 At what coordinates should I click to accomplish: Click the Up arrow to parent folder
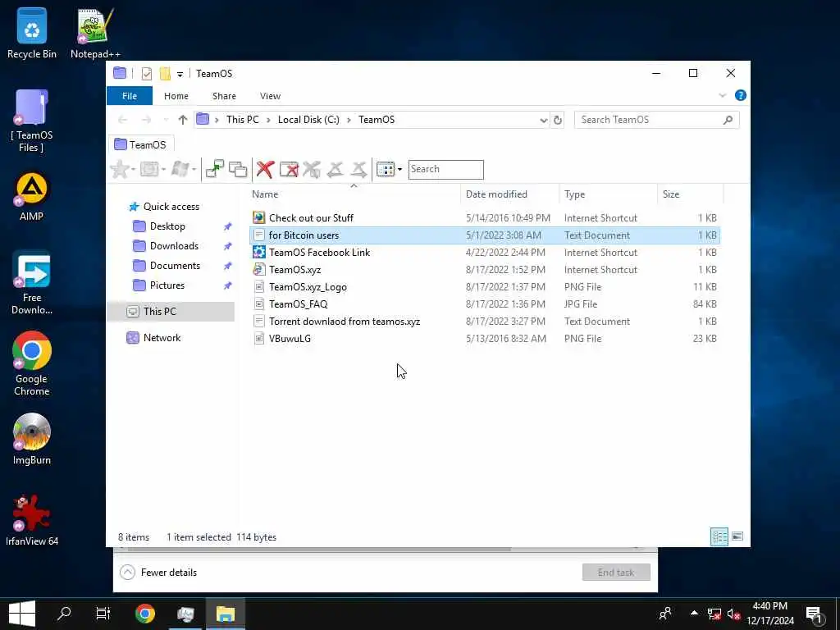pyautogui.click(x=183, y=120)
